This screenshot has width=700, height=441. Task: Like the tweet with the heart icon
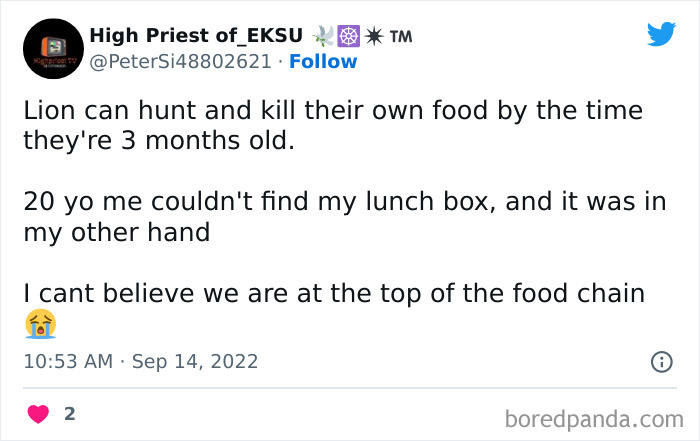[39, 414]
